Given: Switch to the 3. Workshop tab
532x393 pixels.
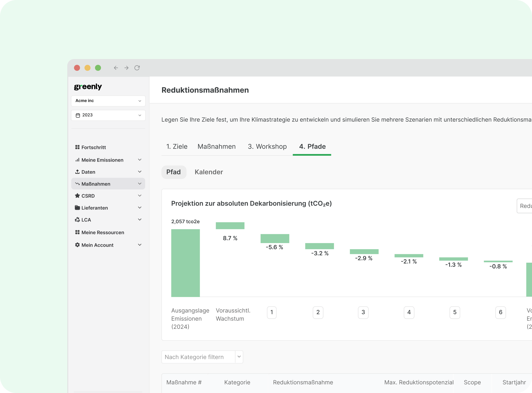Looking at the screenshot, I should [267, 147].
